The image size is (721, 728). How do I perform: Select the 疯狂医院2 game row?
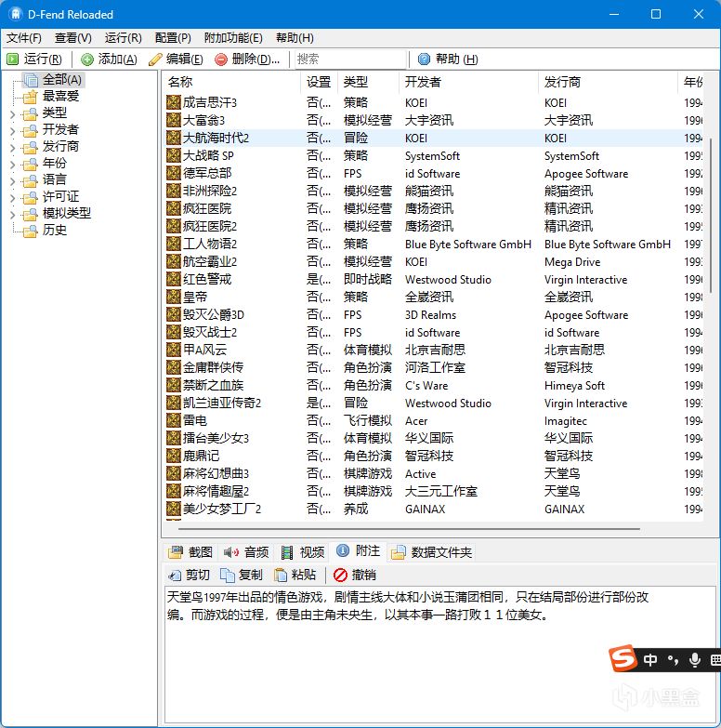(x=434, y=226)
